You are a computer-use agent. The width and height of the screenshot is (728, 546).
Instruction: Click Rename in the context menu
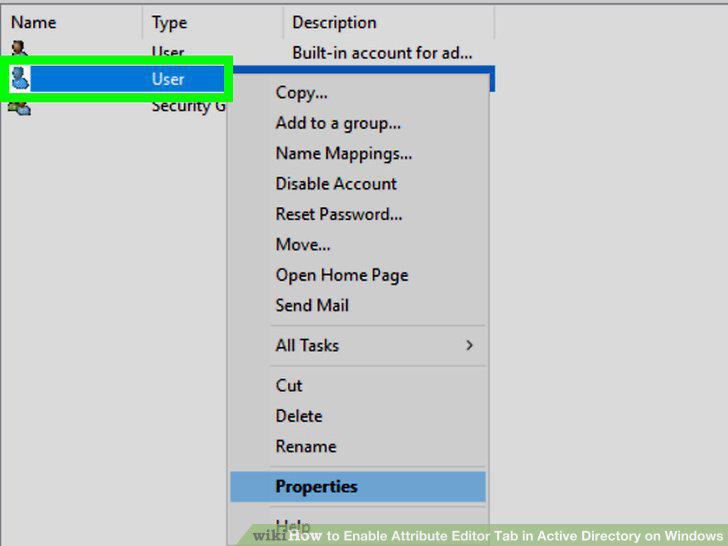click(358, 446)
